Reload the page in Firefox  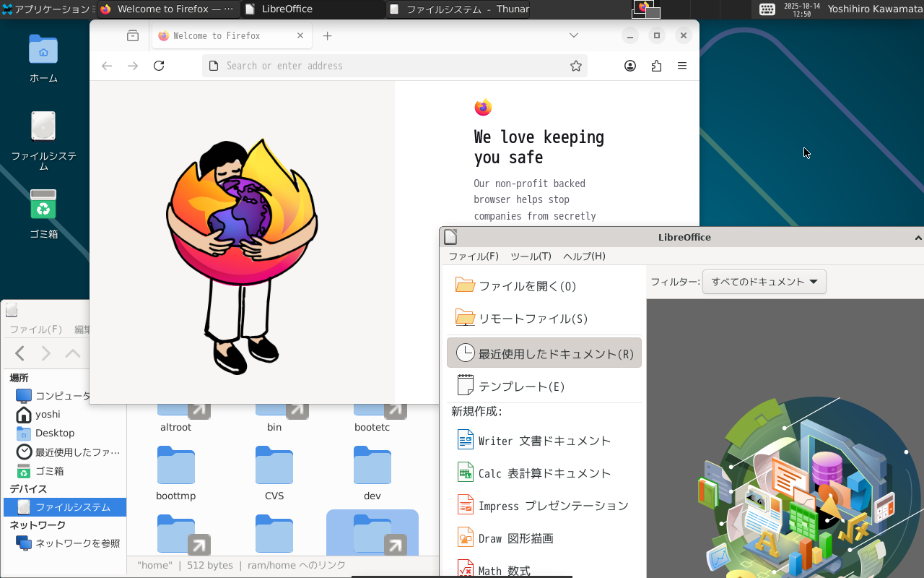[159, 65]
